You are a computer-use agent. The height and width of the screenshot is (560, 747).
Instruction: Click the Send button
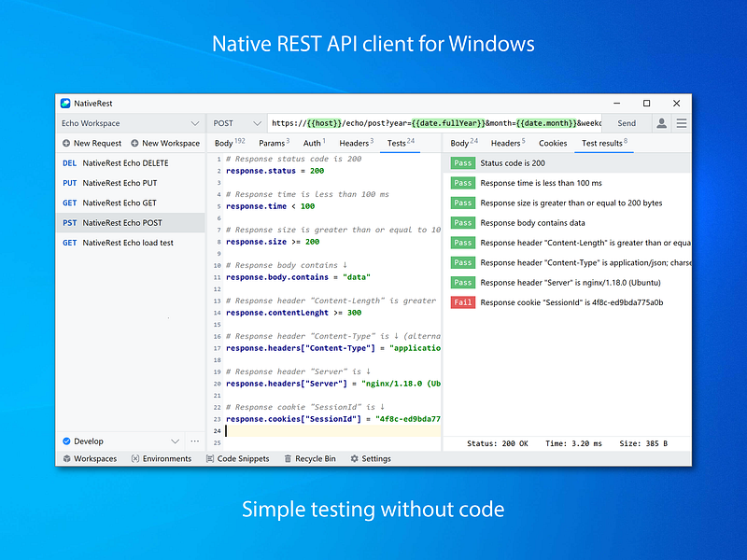(x=627, y=123)
